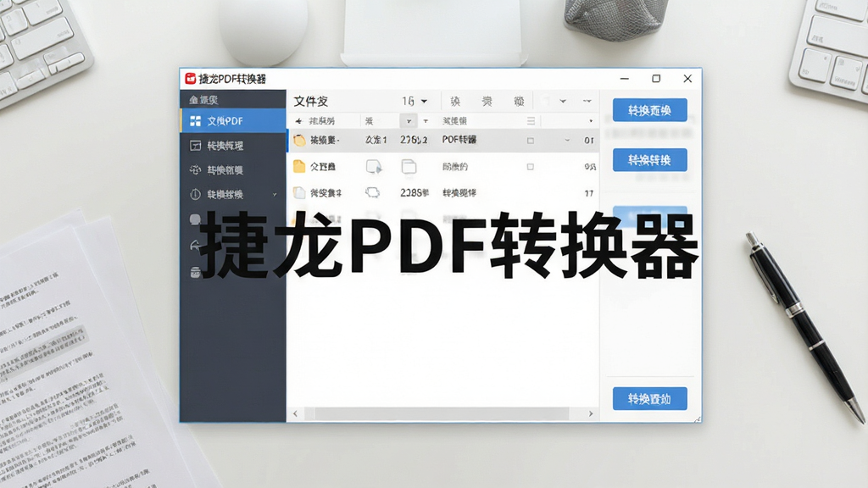Viewport: 868px width, 488px height.
Task: Click the second blue button in the right panel
Action: 650,160
